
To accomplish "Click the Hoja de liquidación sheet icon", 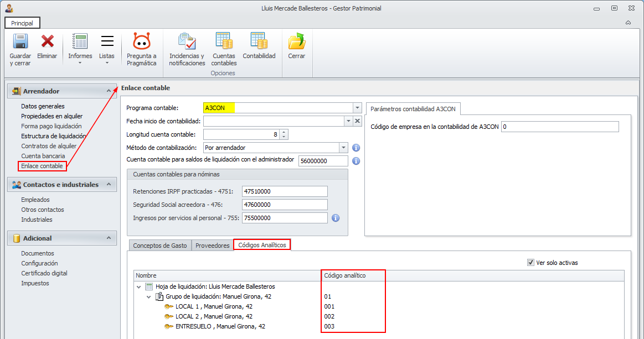I will pos(149,286).
